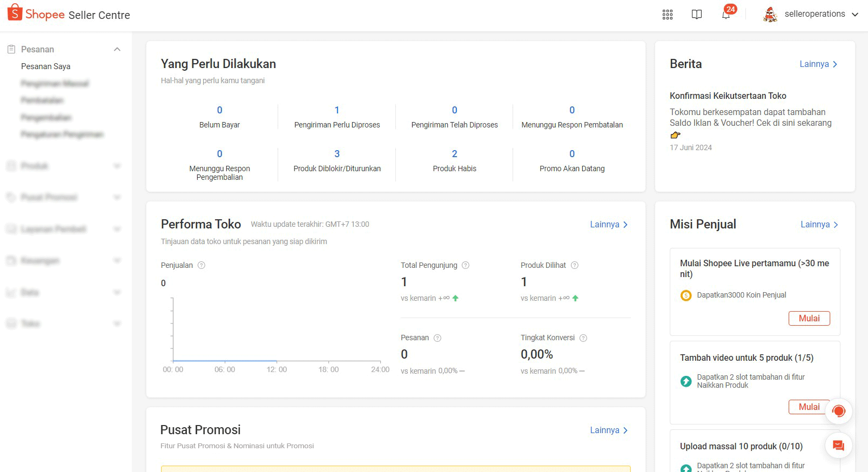Viewport: 868px width, 472px height.
Task: Click help icon next to Produk Dilihat
Action: coord(575,265)
